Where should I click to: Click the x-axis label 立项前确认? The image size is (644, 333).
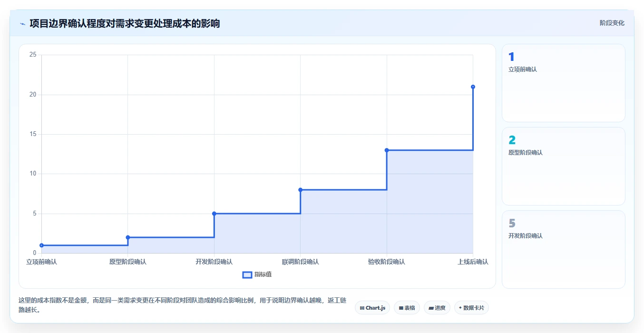pos(41,262)
